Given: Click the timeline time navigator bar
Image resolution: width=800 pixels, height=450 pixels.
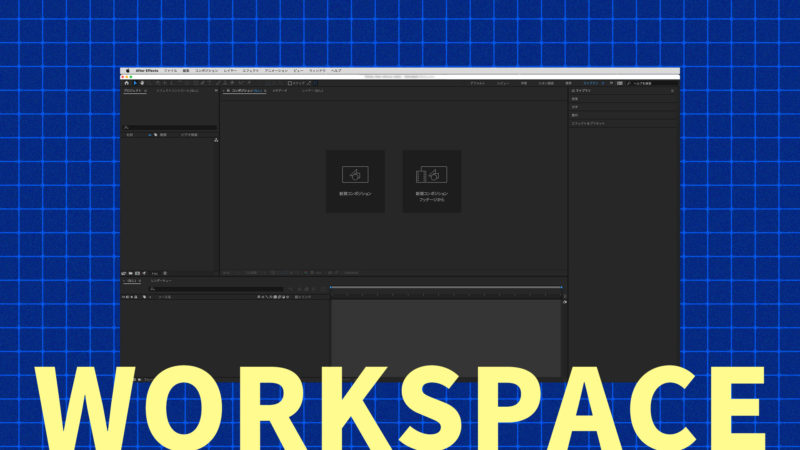Looking at the screenshot, I should pyautogui.click(x=445, y=288).
